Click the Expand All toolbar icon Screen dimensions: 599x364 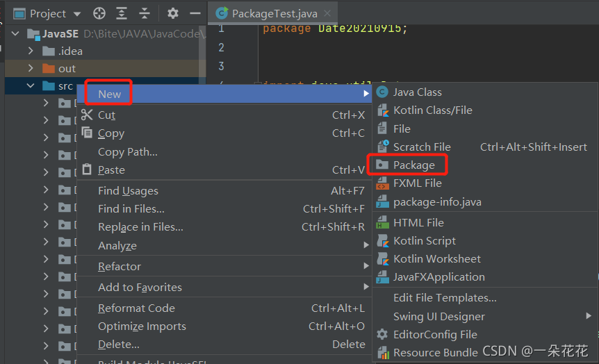[x=122, y=13]
